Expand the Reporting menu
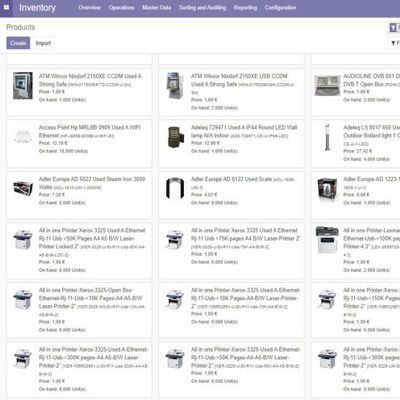 click(x=245, y=8)
